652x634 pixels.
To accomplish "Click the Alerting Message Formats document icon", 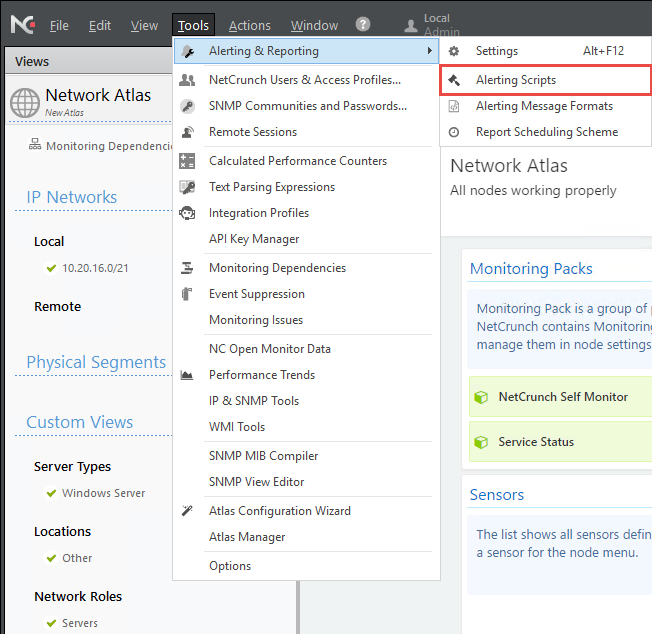I will click(x=454, y=106).
